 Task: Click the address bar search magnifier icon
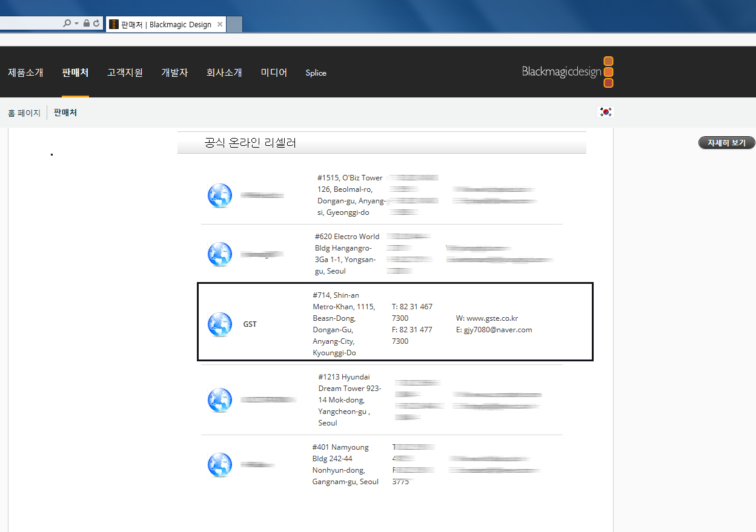(67, 24)
